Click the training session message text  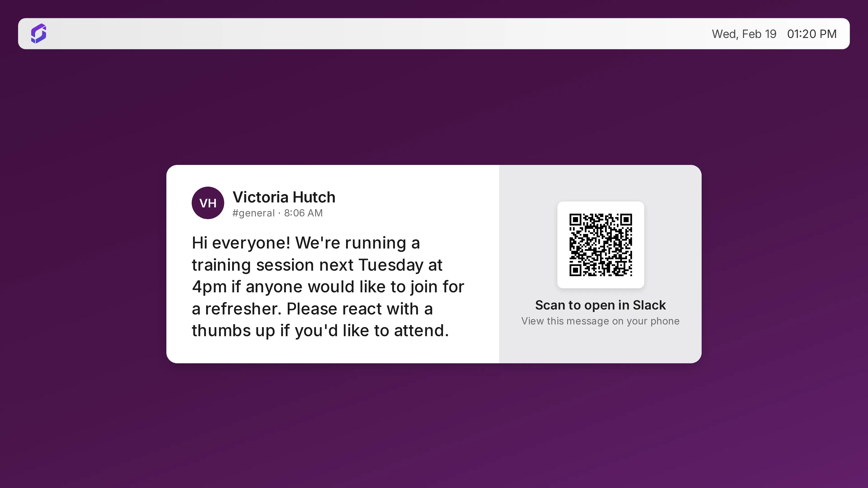328,287
